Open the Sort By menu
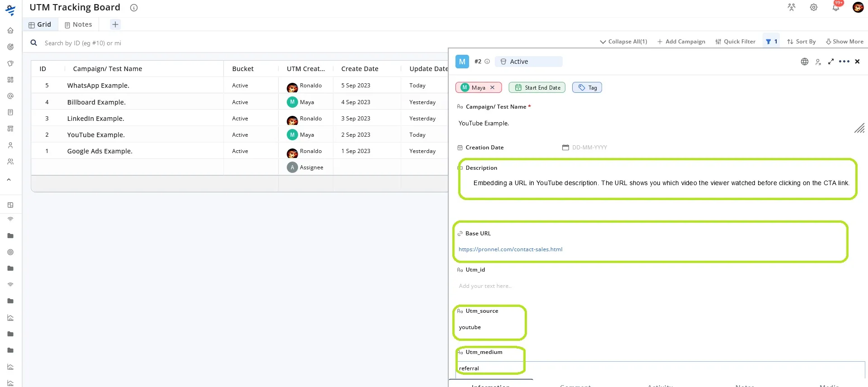Screen dimensions: 868x387 click(802, 42)
